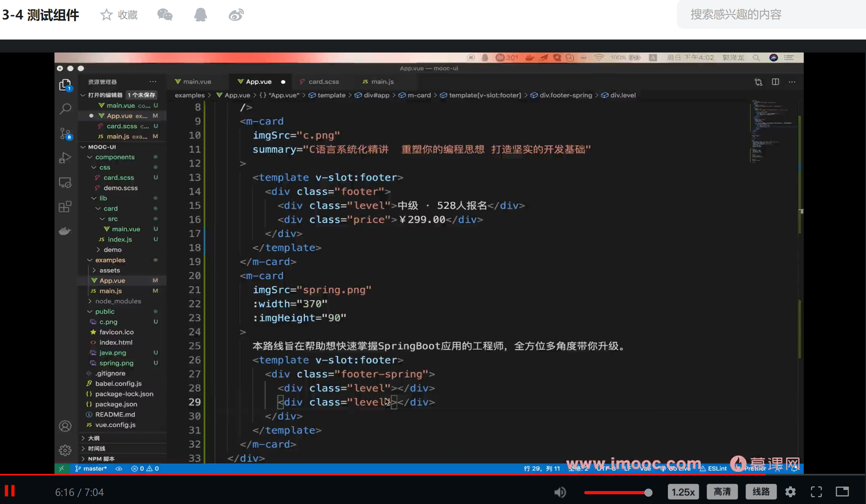Click the VS Code search icon in the activity bar
866x504 pixels.
coord(65,109)
